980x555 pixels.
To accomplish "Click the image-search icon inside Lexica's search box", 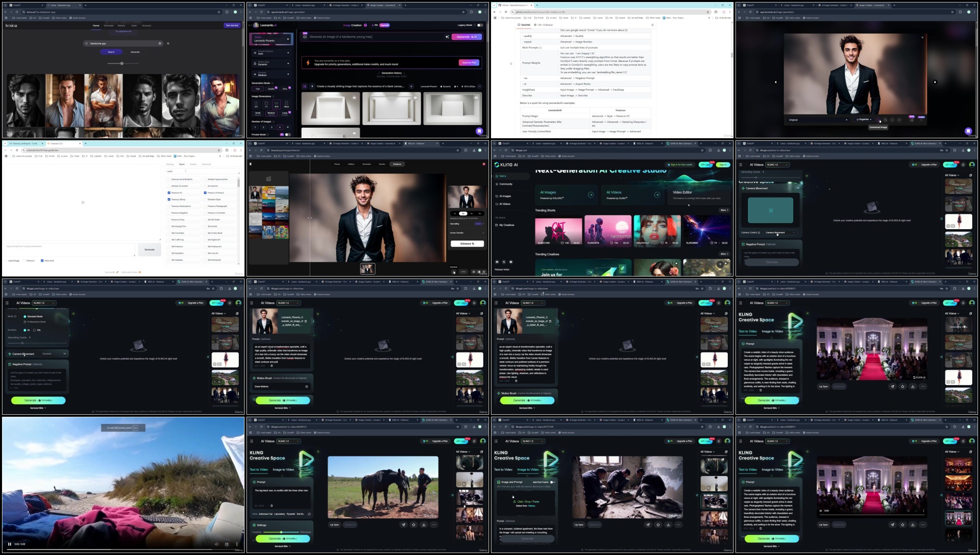I will tap(160, 43).
